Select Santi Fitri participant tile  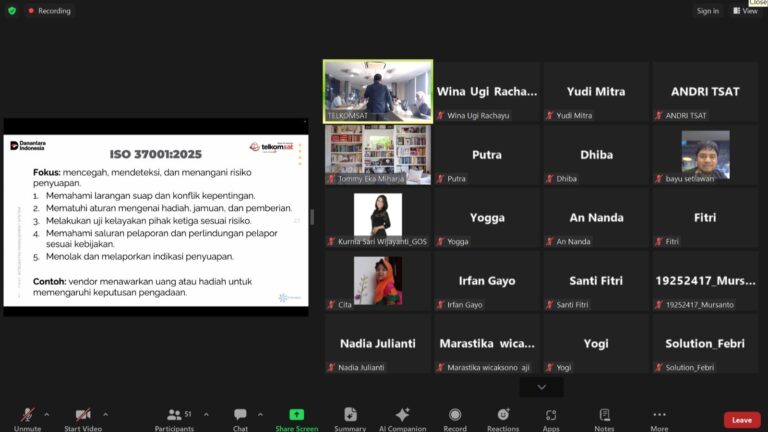coord(596,281)
